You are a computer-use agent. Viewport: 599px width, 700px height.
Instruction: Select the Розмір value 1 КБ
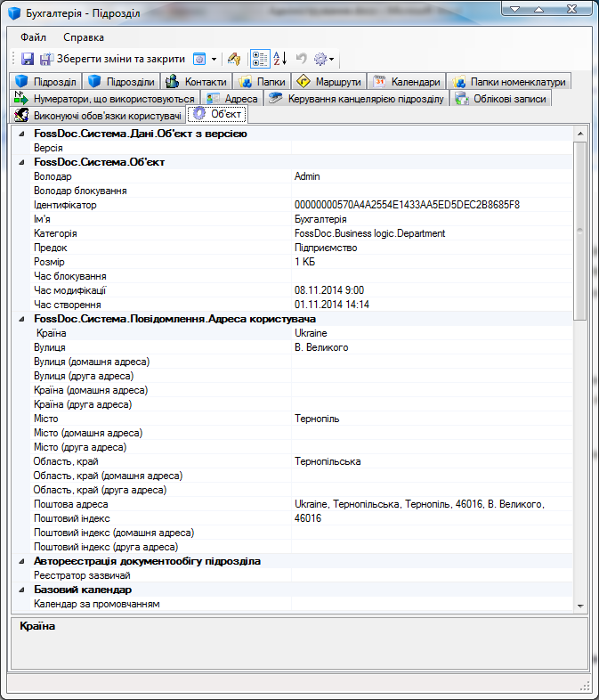[x=305, y=262]
